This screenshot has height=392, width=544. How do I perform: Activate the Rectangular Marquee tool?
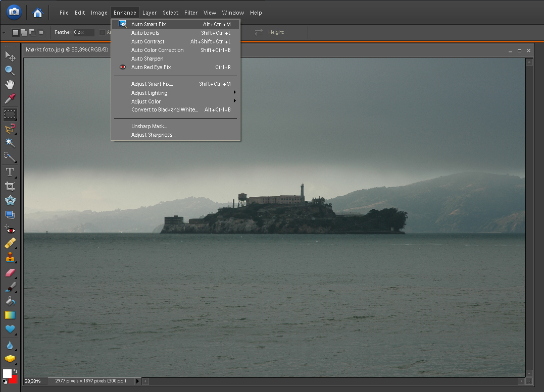coord(10,114)
